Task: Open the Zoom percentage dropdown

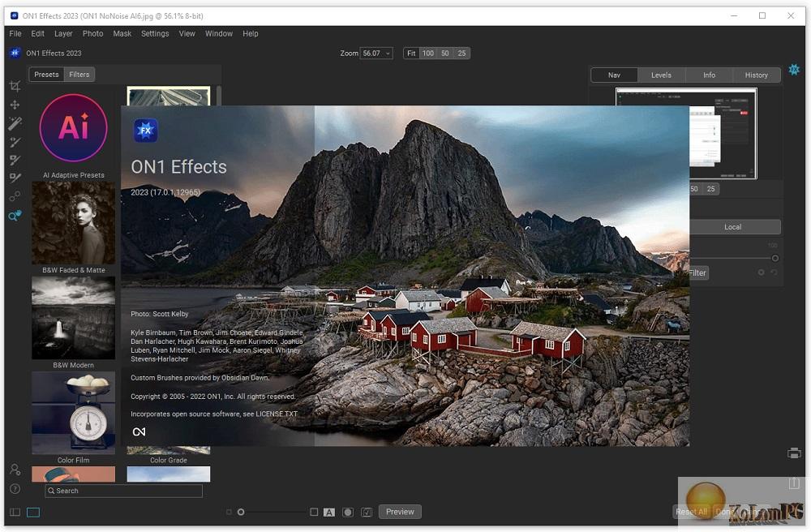Action: click(376, 54)
